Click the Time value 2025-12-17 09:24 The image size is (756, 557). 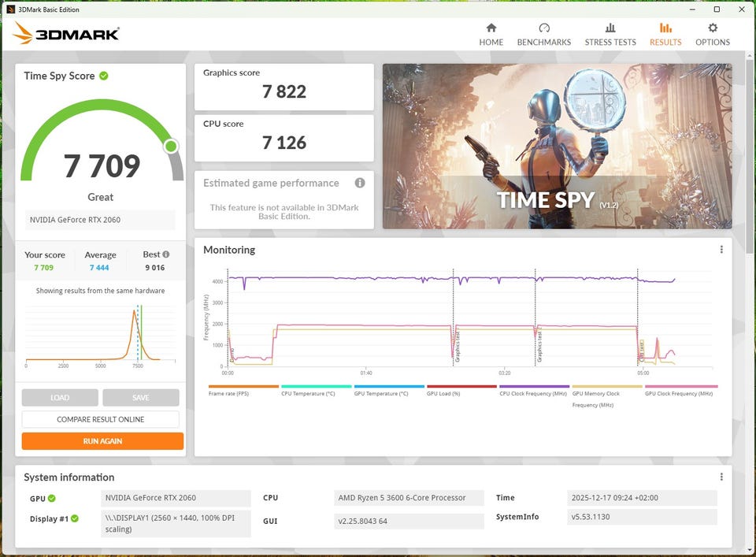642,498
